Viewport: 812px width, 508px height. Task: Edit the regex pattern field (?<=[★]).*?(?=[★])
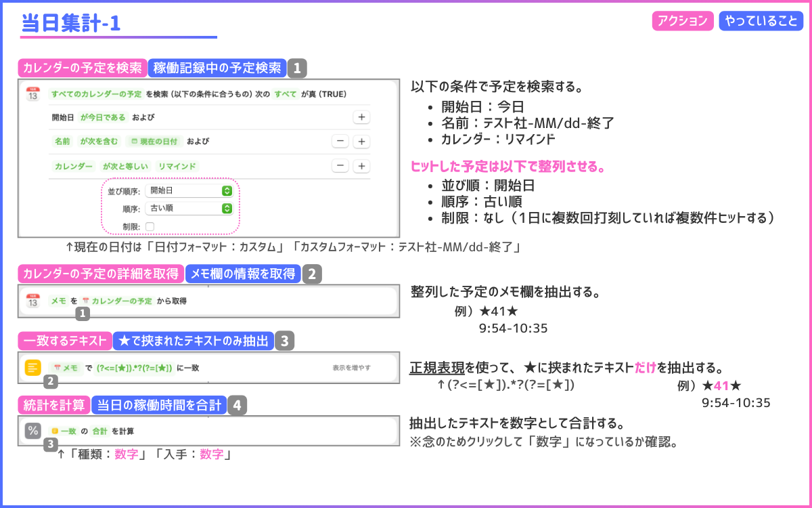pyautogui.click(x=135, y=368)
